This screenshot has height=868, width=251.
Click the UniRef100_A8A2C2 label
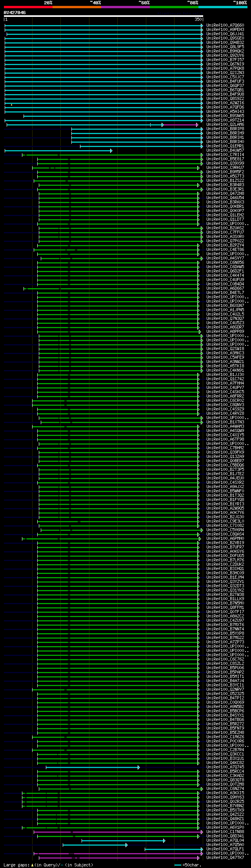click(225, 616)
